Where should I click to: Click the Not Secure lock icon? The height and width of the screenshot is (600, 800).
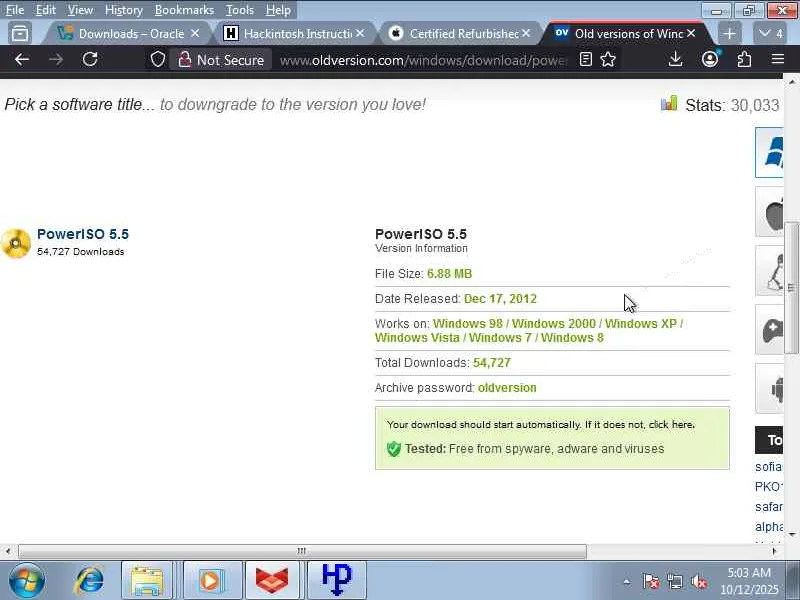pyautogui.click(x=184, y=60)
